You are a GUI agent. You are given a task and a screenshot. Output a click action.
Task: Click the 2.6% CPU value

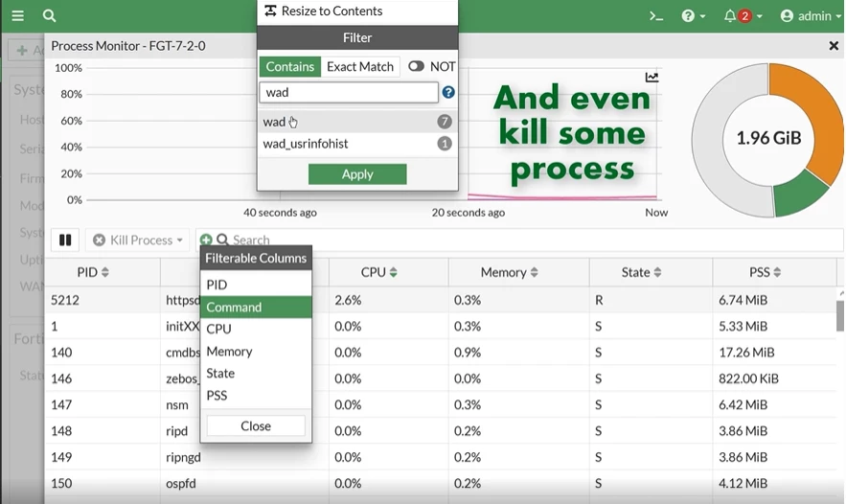click(348, 300)
